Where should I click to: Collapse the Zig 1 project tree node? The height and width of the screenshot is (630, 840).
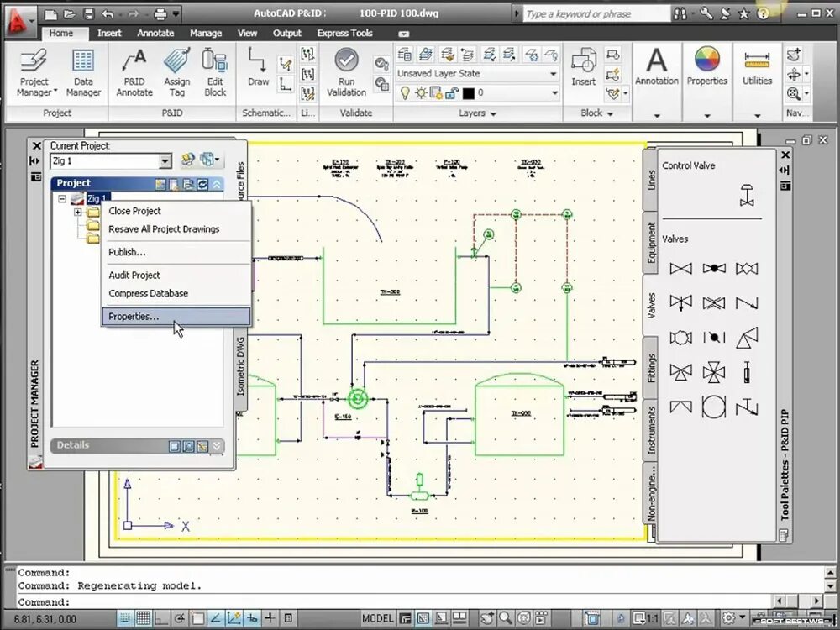[62, 199]
